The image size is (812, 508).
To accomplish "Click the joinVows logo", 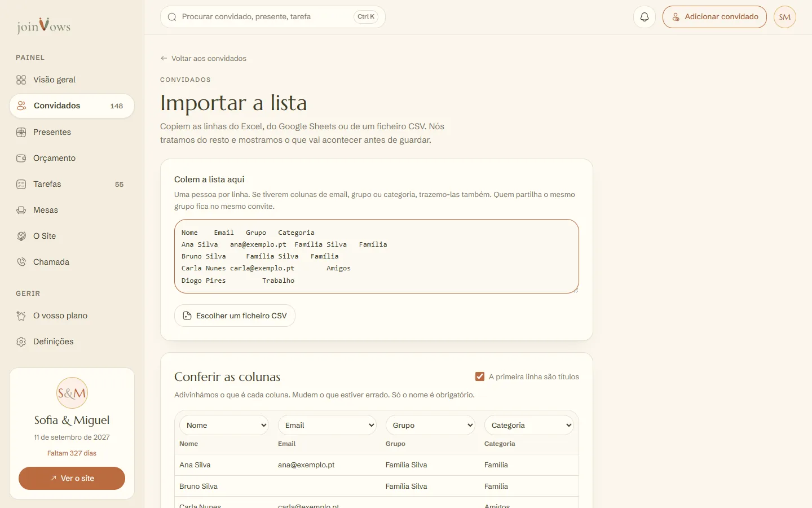I will tap(43, 25).
